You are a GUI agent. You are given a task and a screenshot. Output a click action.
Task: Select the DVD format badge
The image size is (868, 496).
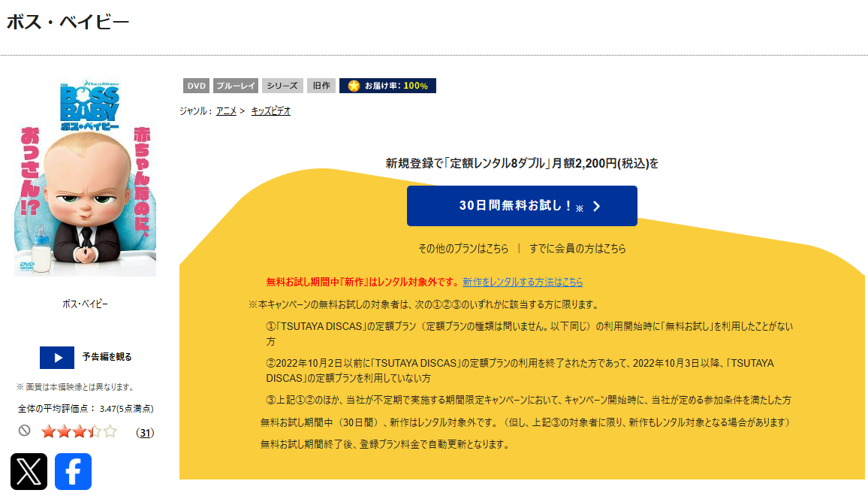tap(196, 85)
